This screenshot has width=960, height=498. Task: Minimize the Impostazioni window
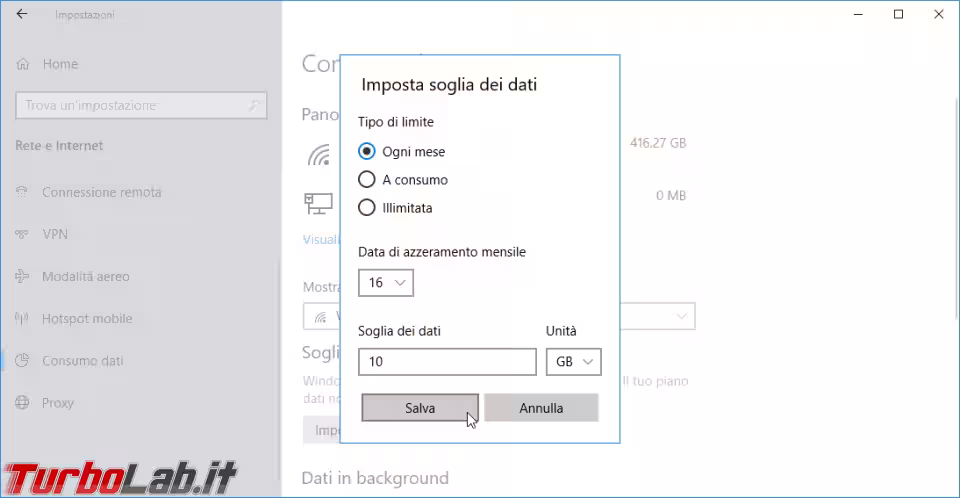point(858,14)
